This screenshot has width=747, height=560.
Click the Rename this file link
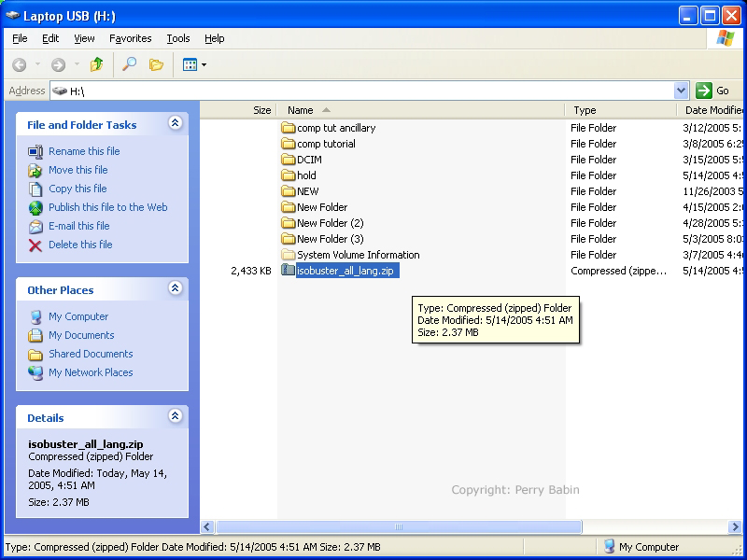point(84,151)
